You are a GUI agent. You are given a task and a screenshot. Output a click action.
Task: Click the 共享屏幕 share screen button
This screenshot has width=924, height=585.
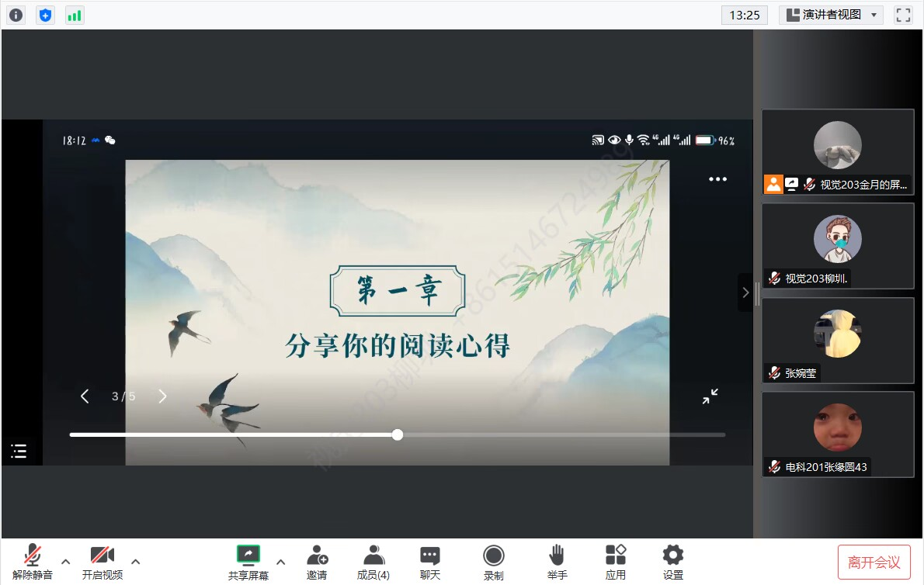[248, 562]
